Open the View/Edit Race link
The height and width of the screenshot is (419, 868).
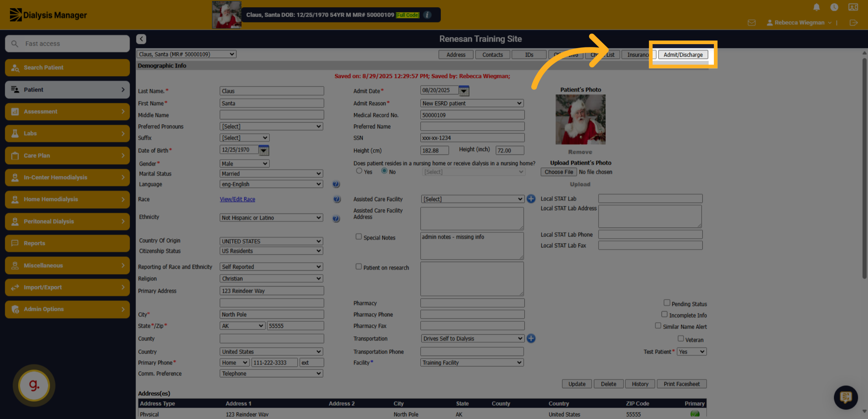point(238,199)
